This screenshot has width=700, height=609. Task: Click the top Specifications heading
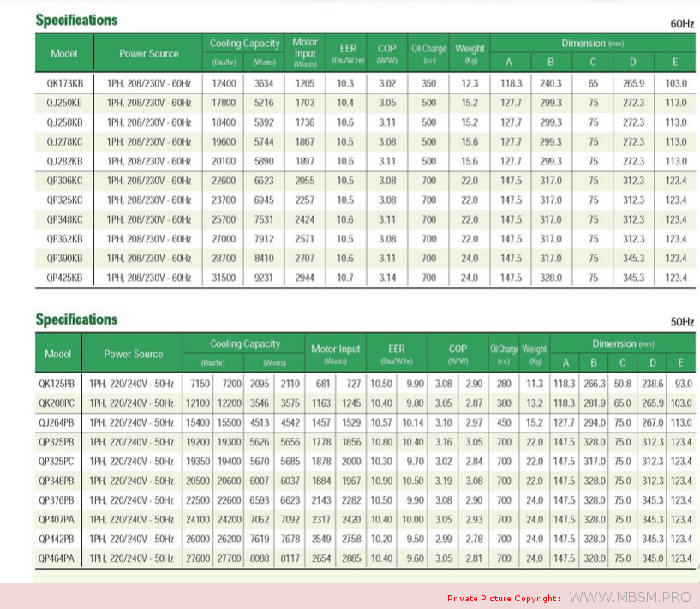[x=76, y=20]
